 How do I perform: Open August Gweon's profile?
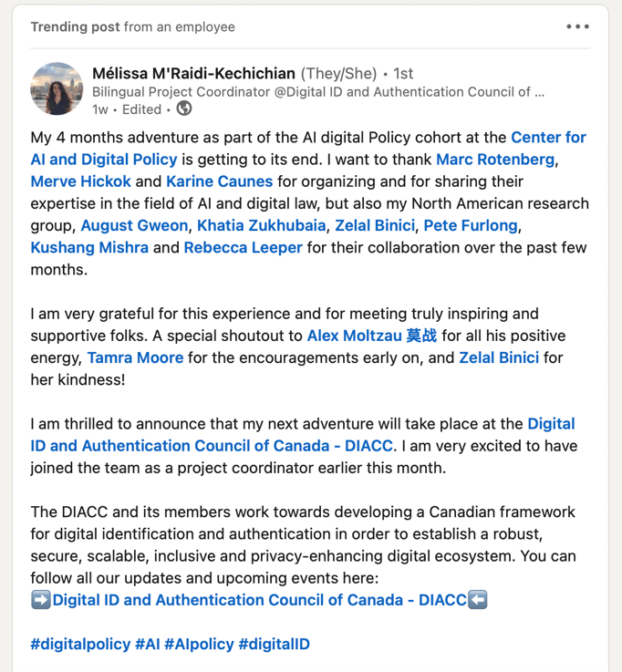click(133, 225)
